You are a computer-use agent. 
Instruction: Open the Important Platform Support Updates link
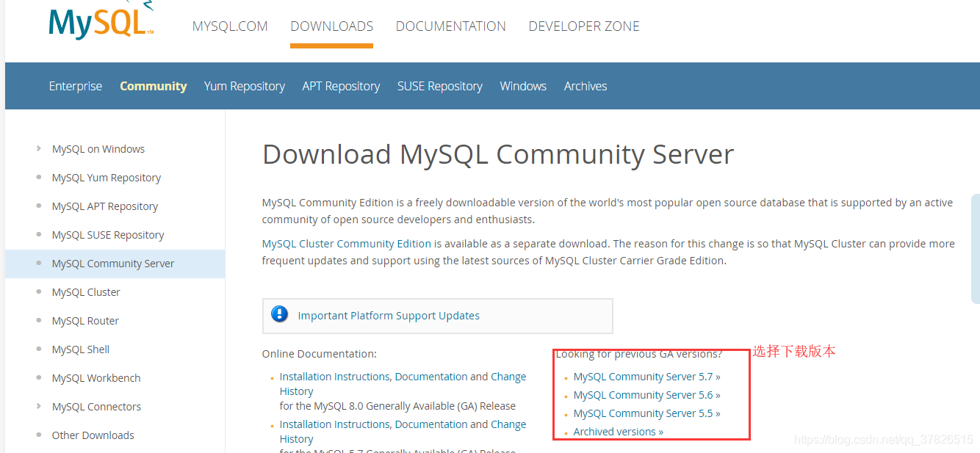coord(389,316)
